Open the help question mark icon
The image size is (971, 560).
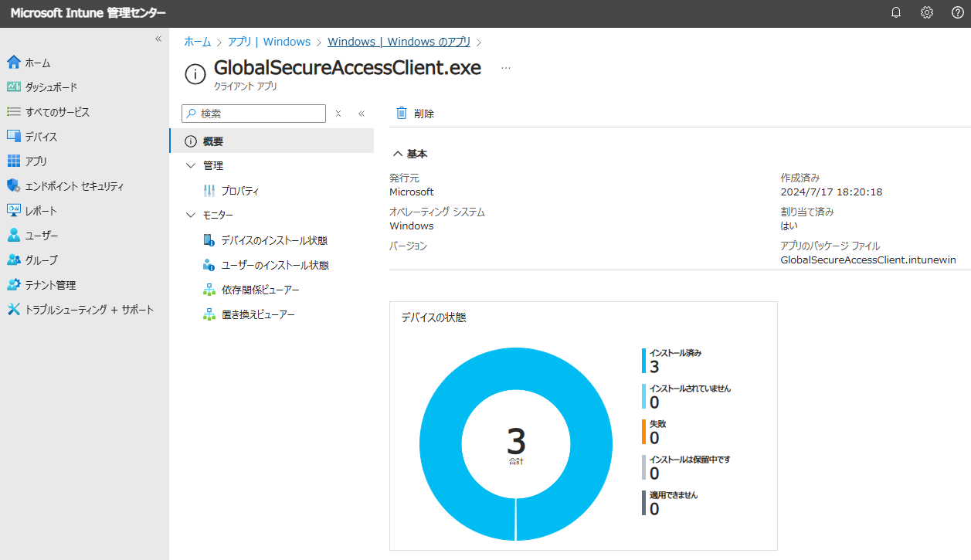957,12
